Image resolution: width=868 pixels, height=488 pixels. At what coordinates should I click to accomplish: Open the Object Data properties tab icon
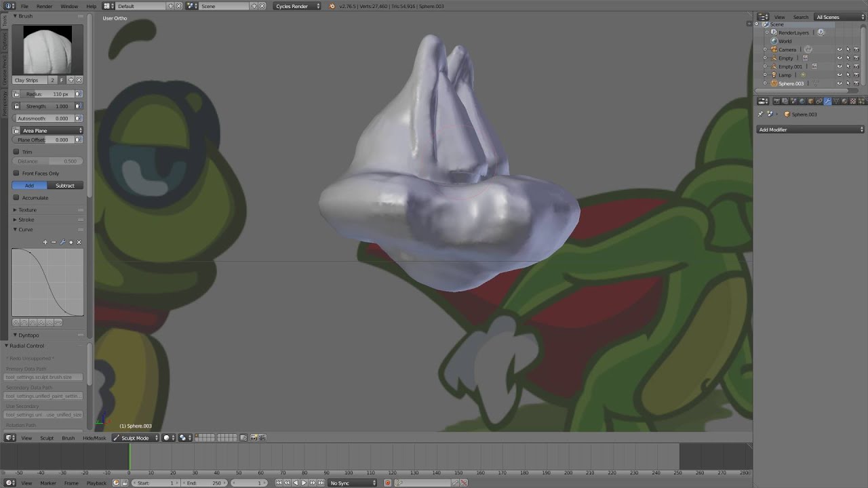click(x=835, y=101)
